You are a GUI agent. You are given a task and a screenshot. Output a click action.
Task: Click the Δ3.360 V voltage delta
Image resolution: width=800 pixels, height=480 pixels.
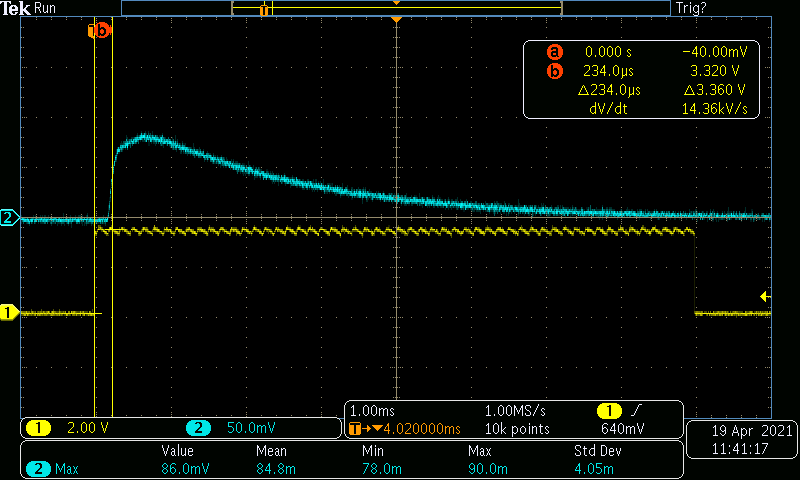714,90
